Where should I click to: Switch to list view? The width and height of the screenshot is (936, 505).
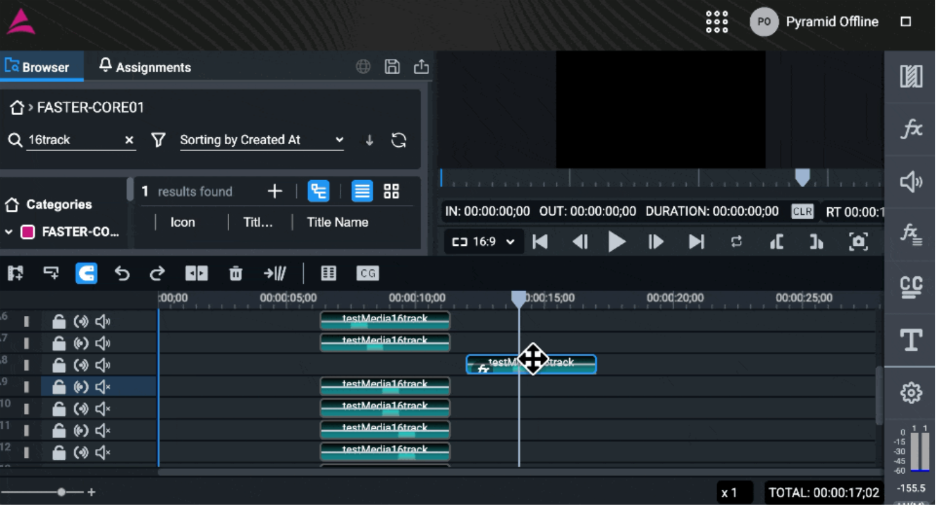click(x=362, y=191)
